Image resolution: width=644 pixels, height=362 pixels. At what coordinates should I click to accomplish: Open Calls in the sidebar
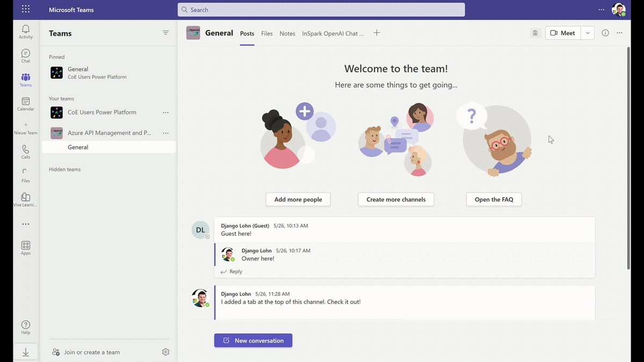click(x=26, y=152)
